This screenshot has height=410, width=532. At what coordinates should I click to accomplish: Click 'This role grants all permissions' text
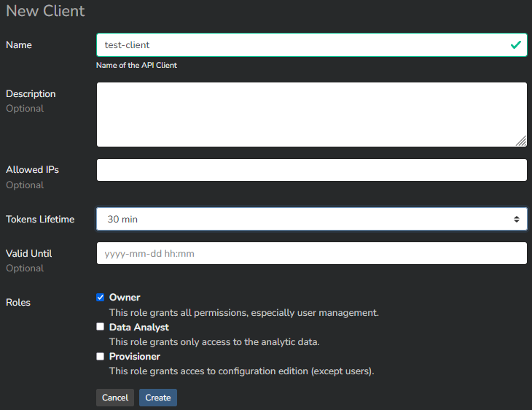coord(244,312)
